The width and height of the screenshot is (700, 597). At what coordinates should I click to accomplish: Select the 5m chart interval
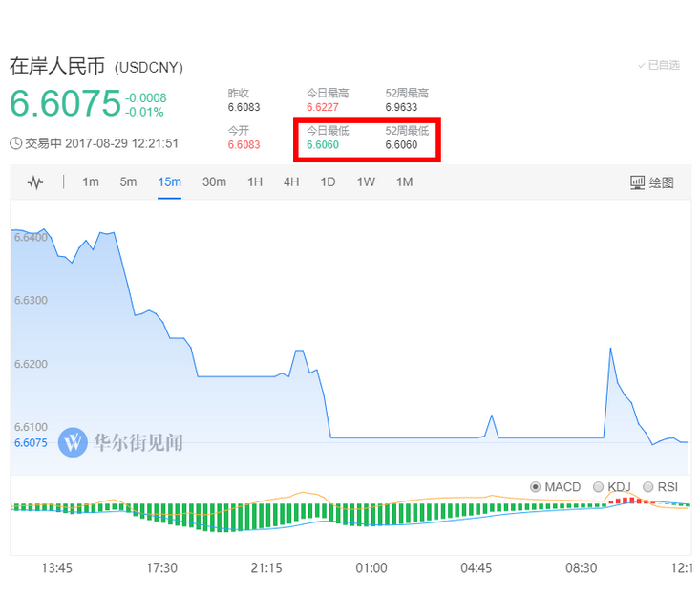click(x=128, y=182)
